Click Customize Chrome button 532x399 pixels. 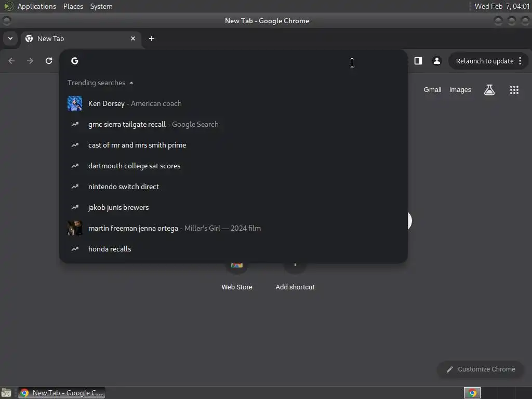[x=481, y=369]
